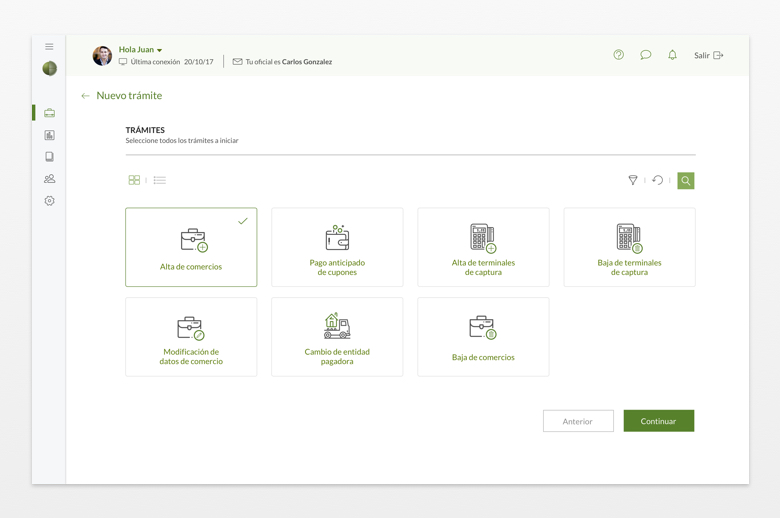Switch to grid view layout

(134, 181)
